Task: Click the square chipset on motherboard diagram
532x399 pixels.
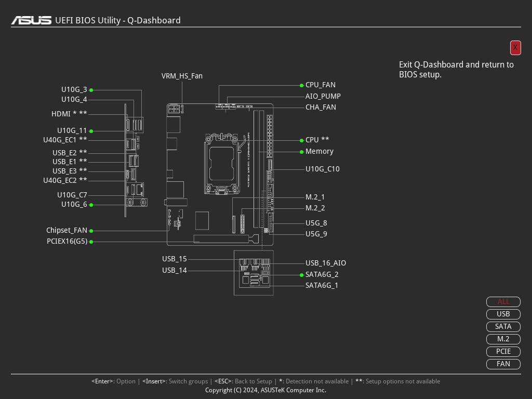Action: pos(202,220)
